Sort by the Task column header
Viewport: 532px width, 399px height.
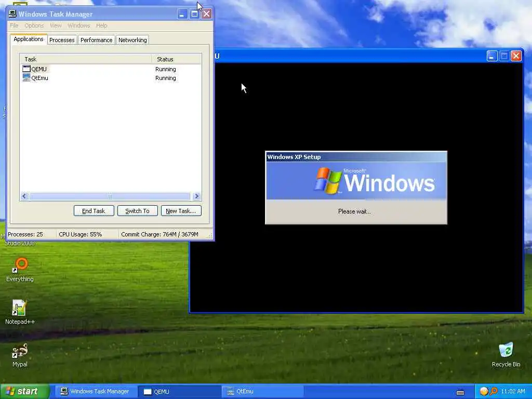point(86,59)
